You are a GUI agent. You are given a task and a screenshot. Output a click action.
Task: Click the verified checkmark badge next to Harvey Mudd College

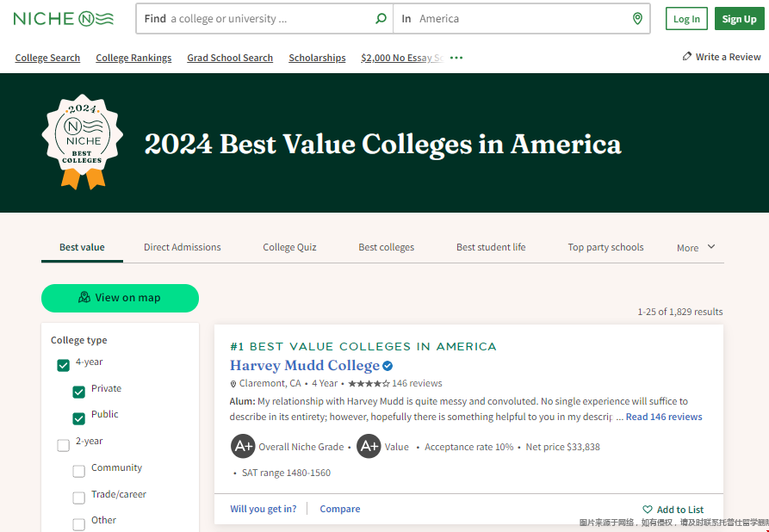[388, 366]
